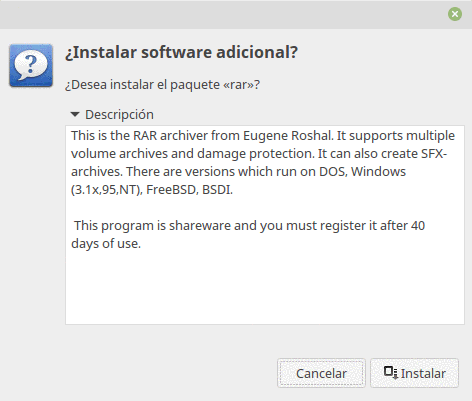Click (3.1x,95,NT) text in description

pos(107,190)
